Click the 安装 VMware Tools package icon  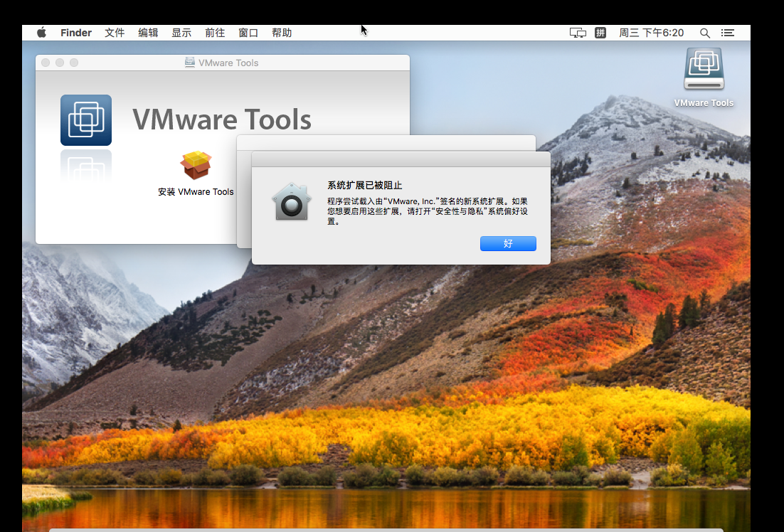(196, 165)
